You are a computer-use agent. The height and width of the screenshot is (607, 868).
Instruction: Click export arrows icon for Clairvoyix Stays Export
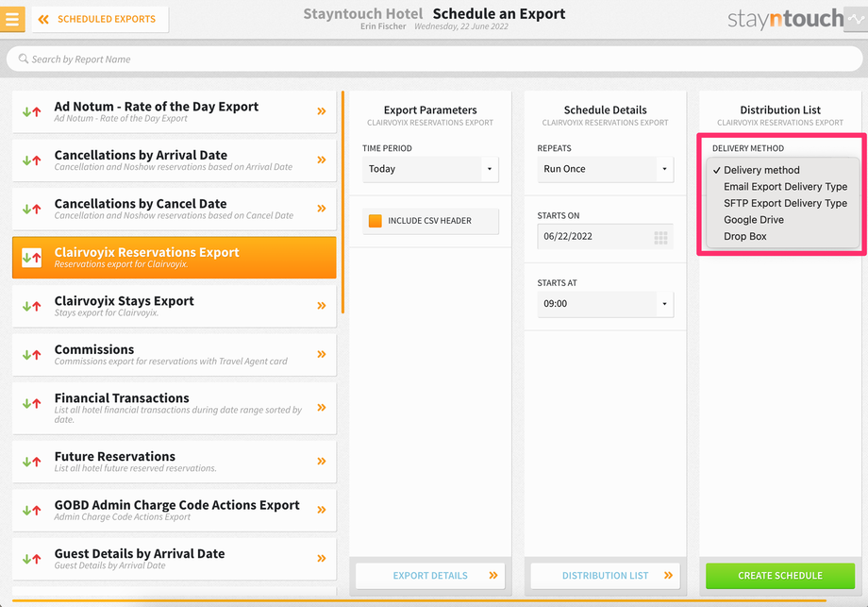(31, 306)
